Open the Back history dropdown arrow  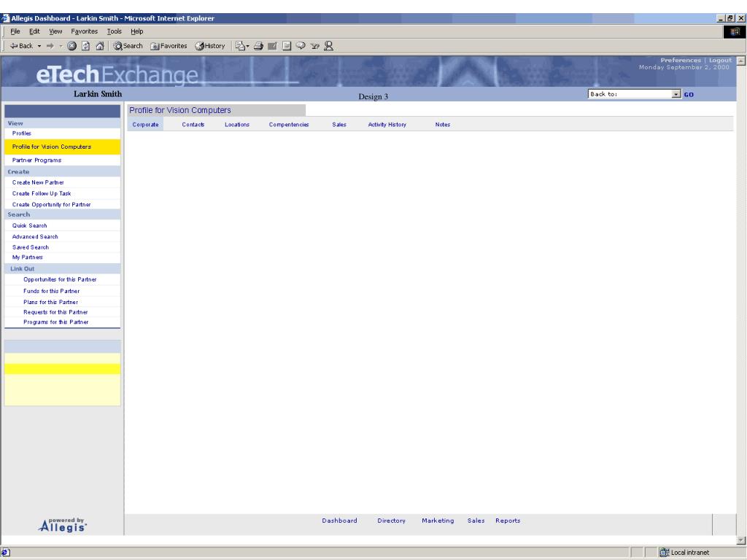tap(39, 46)
